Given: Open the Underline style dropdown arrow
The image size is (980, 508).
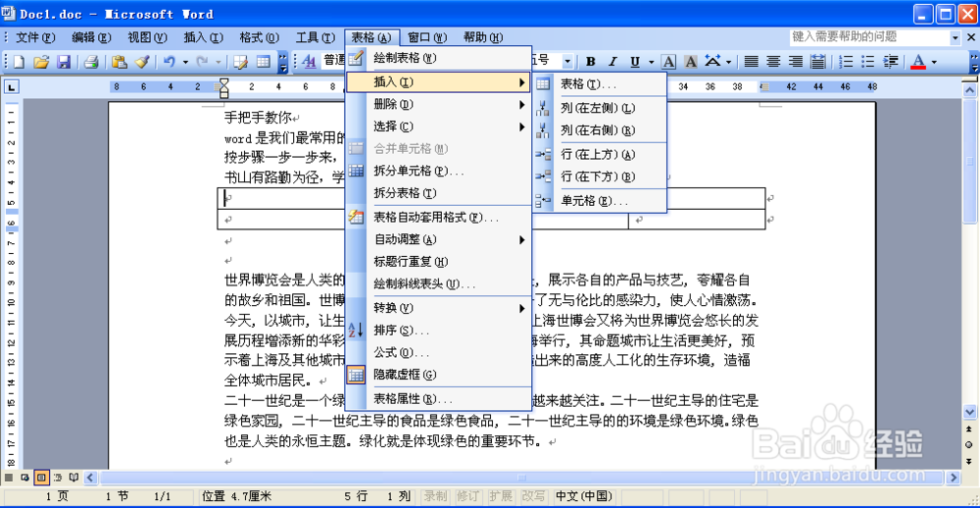Looking at the screenshot, I should click(x=651, y=62).
